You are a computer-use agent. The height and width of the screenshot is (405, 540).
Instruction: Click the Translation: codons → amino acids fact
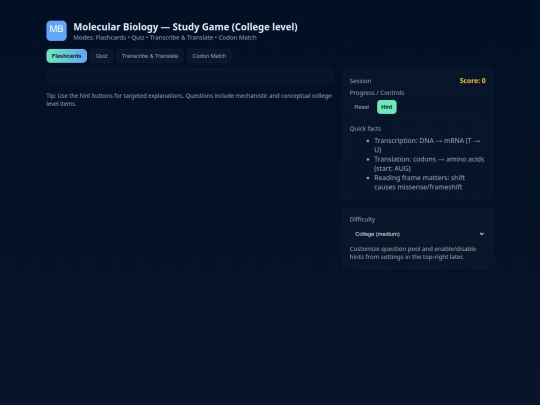click(429, 164)
